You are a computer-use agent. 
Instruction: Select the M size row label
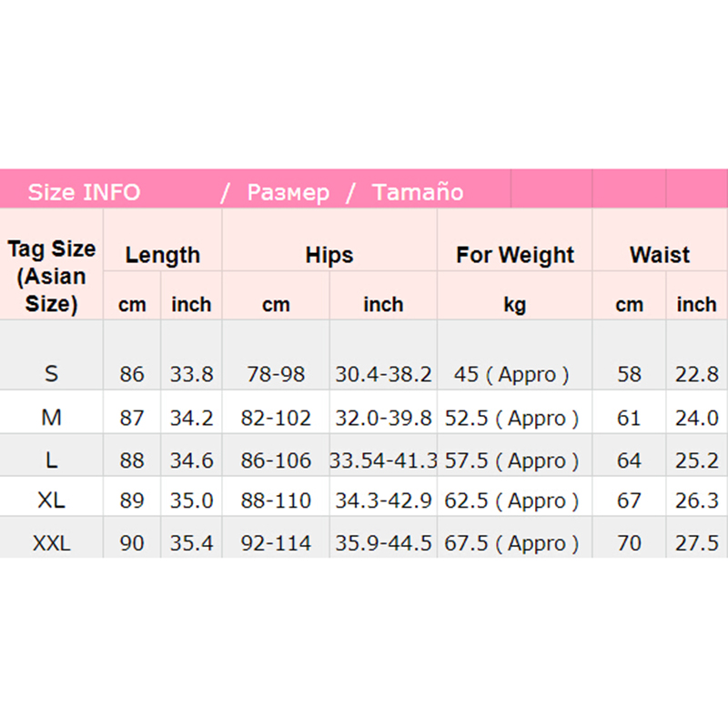[52, 418]
